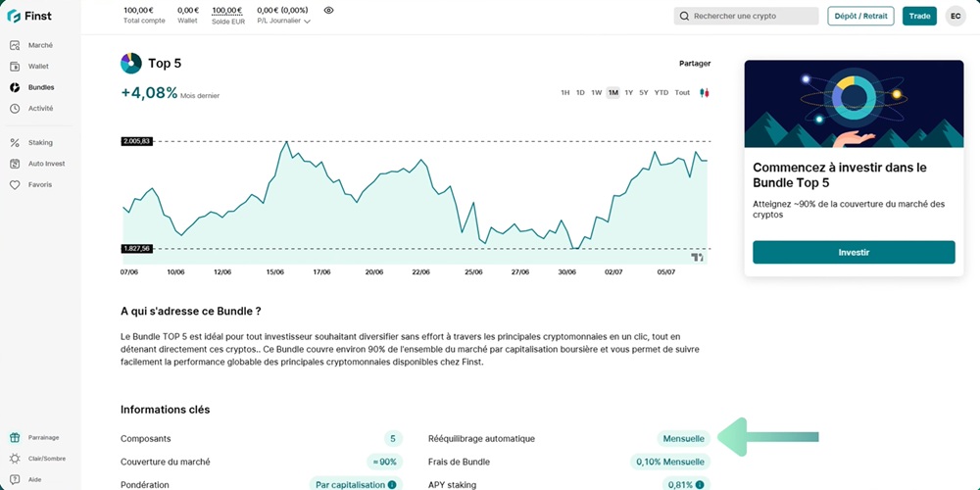Open the Auto Invest icon
This screenshot has height=490, width=980.
coord(15,164)
